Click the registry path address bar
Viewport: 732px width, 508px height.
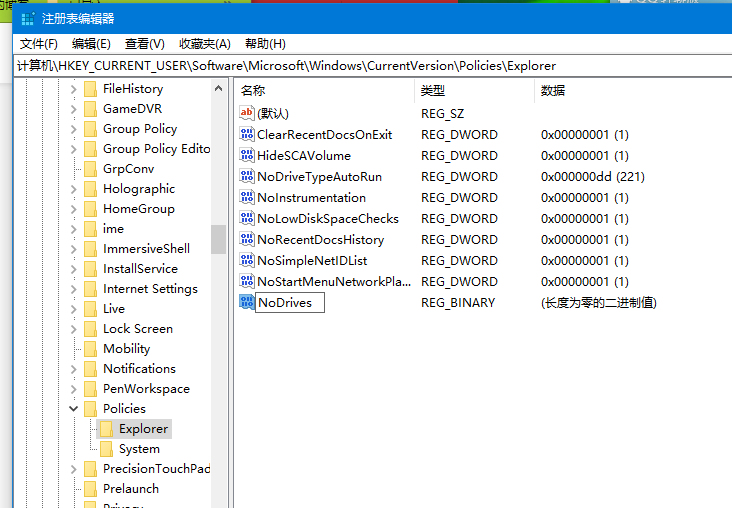[373, 66]
